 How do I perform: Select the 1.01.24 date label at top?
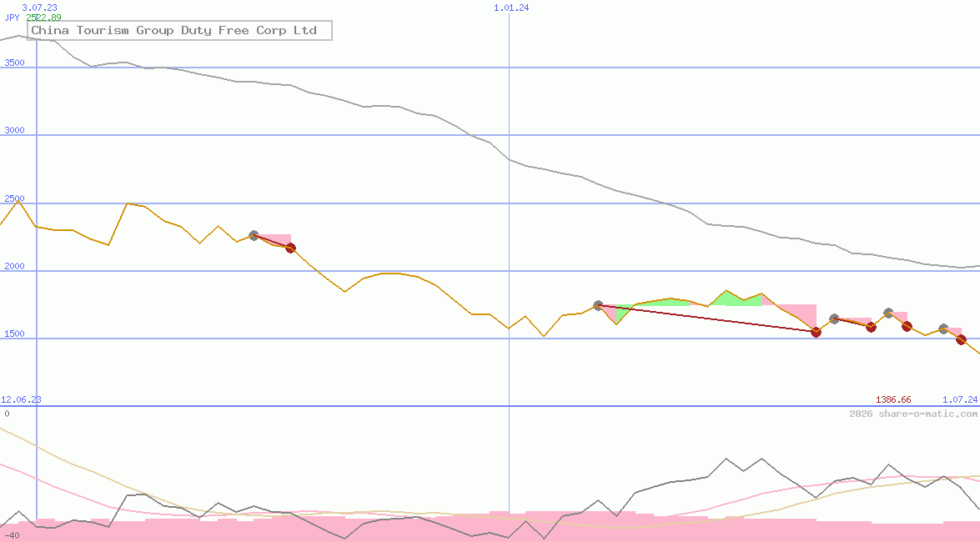[511, 8]
